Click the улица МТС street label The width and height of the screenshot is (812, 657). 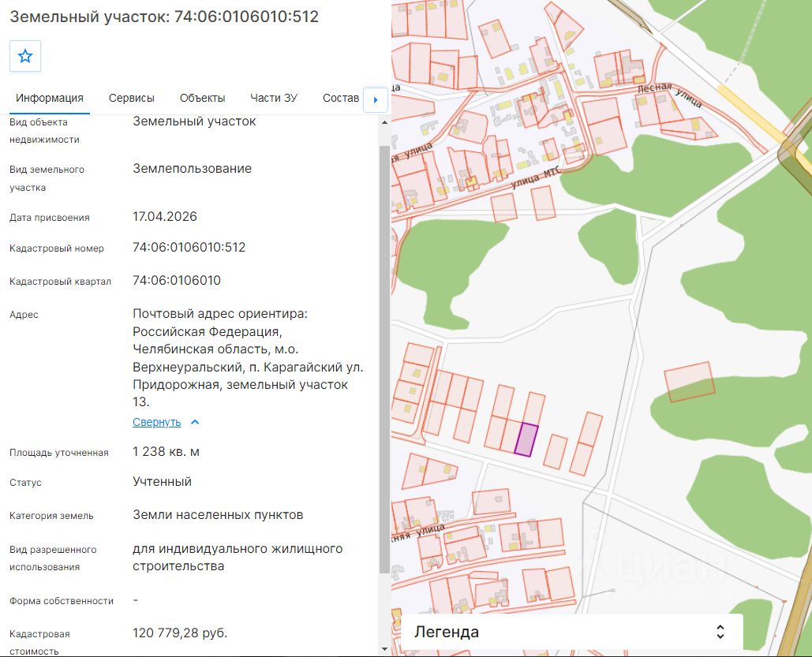pyautogui.click(x=536, y=177)
